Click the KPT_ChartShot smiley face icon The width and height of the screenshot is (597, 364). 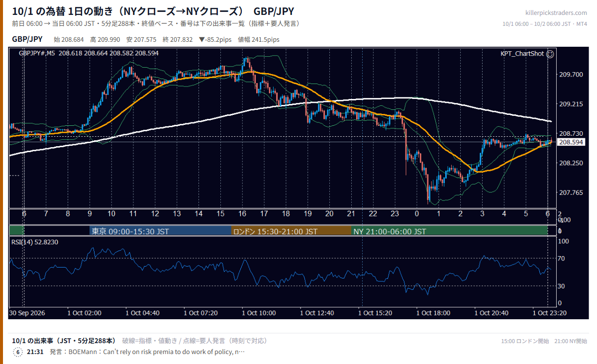[550, 54]
